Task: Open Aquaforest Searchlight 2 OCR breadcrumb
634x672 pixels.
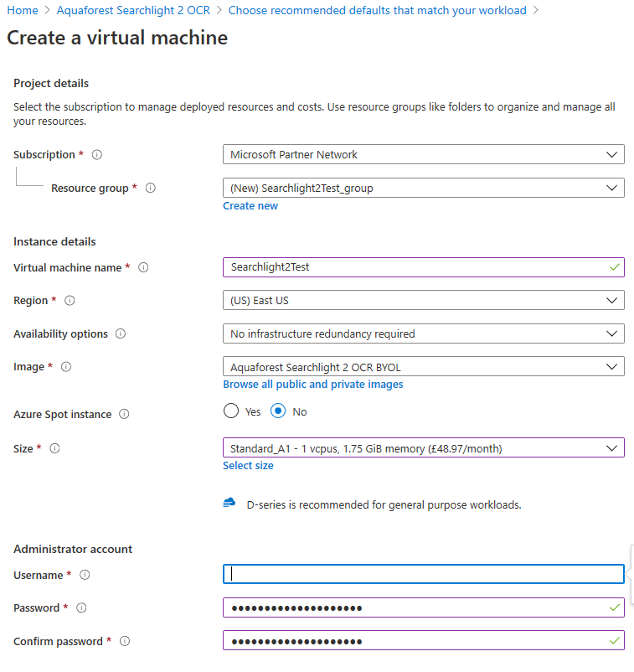Action: (133, 10)
